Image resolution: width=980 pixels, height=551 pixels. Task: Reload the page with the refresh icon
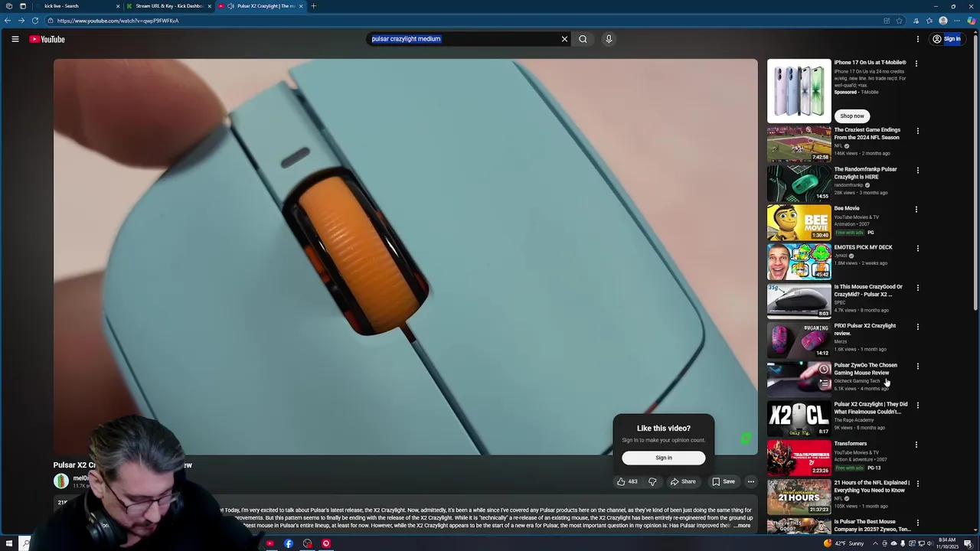(35, 21)
